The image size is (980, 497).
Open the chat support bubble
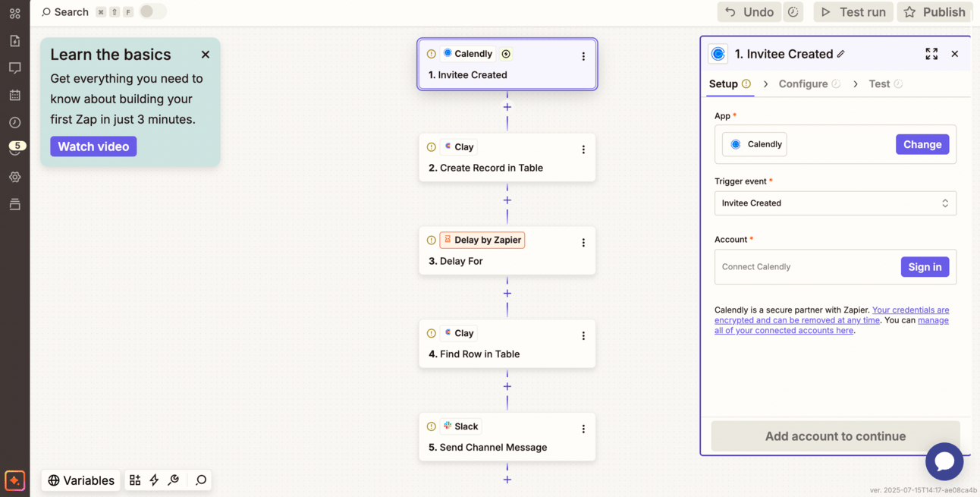pyautogui.click(x=944, y=461)
